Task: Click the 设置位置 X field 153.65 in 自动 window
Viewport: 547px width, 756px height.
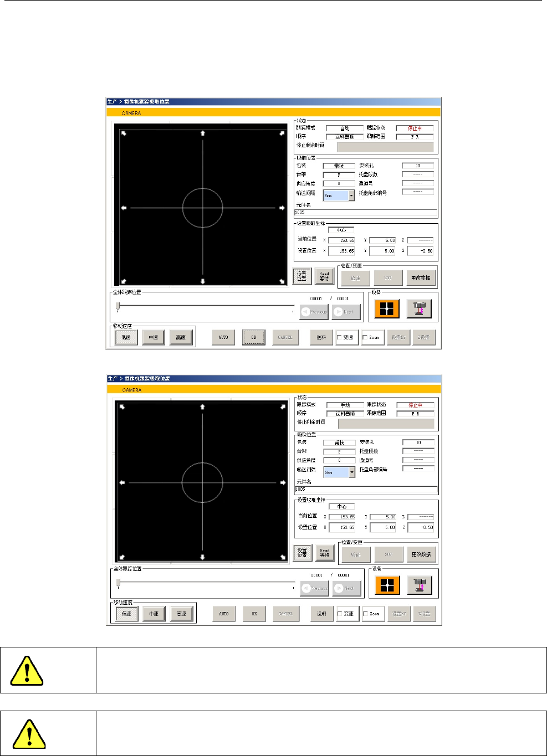Action: pos(341,251)
